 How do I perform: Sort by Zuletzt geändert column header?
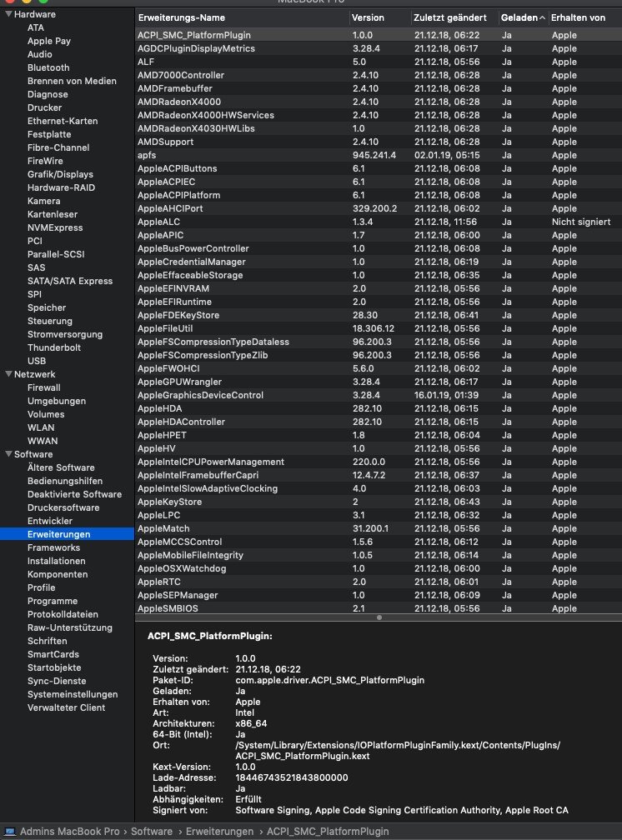(453, 17)
